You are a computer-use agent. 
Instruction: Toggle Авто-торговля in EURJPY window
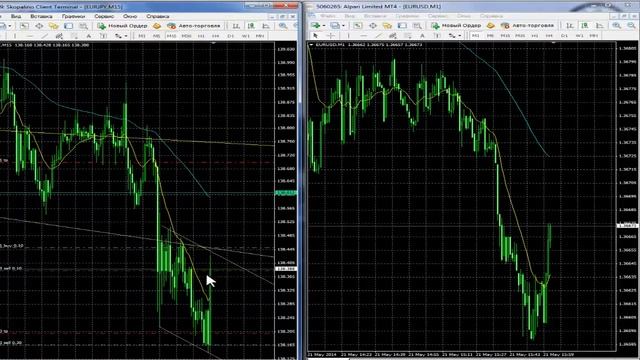tap(194, 26)
